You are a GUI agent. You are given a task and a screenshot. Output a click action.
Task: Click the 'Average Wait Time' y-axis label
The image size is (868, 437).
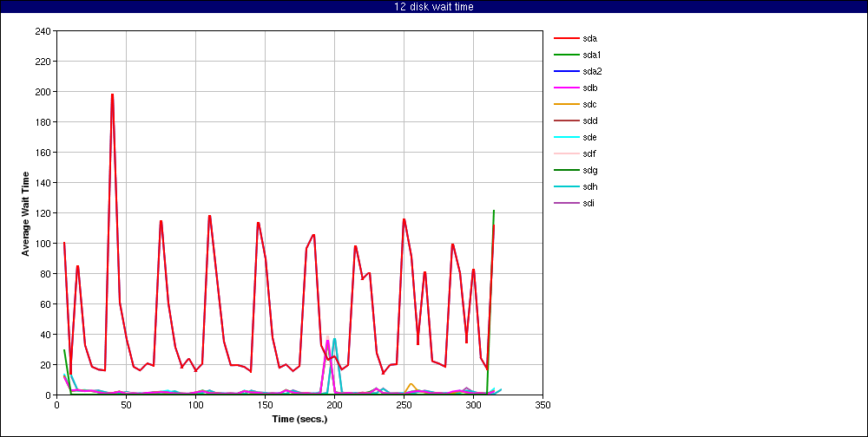(x=26, y=212)
